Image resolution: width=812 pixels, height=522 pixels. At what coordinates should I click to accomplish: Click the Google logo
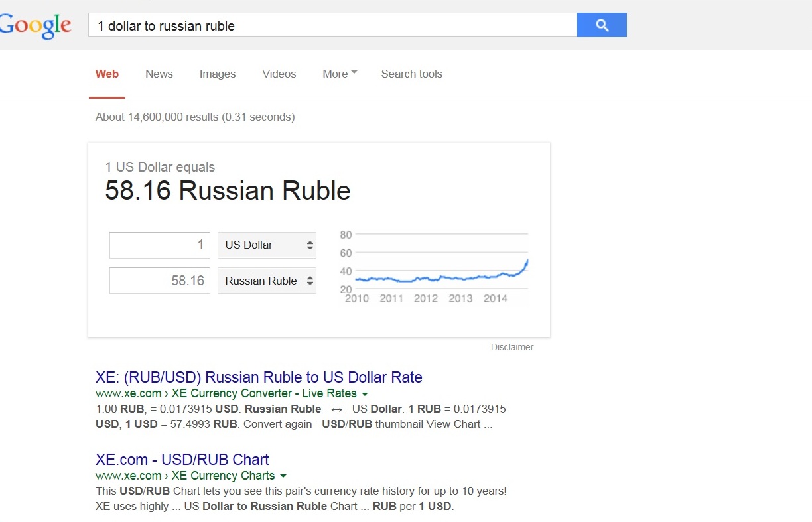coord(35,25)
